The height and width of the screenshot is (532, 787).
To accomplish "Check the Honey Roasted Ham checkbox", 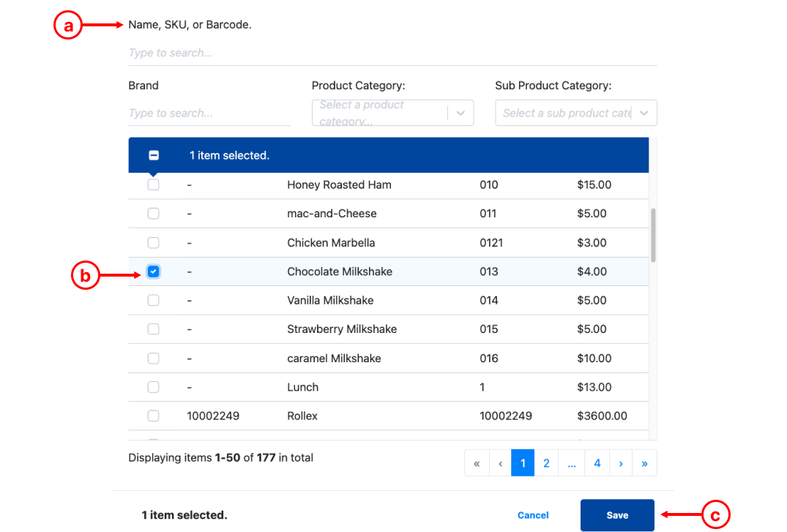I will (x=154, y=184).
